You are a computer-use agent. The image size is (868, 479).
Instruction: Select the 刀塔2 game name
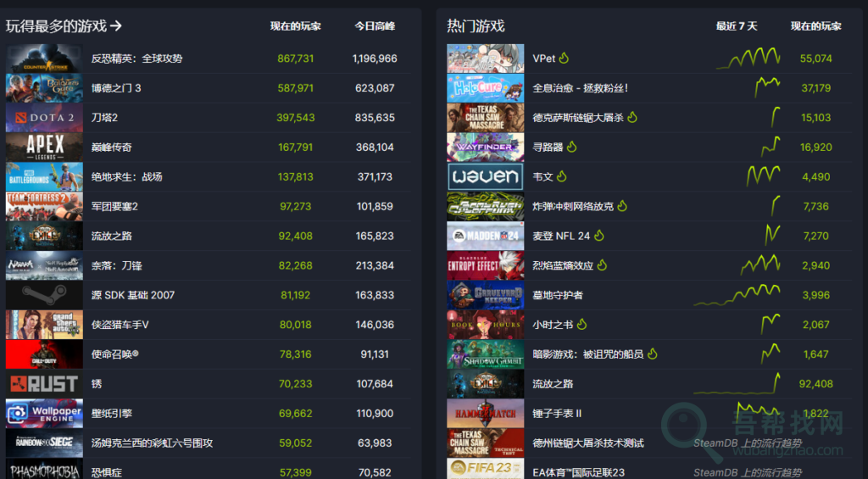(104, 117)
